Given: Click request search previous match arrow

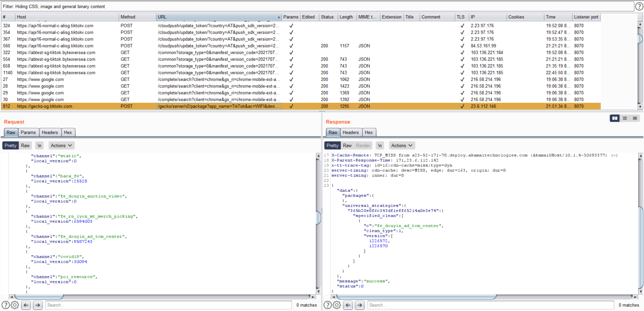Looking at the screenshot, I should click(x=26, y=305).
